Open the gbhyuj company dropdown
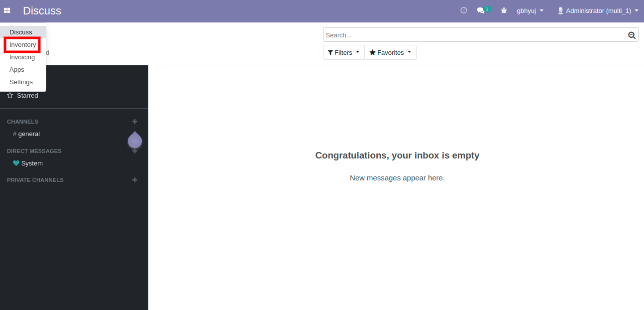Image resolution: width=644 pixels, height=310 pixels. point(530,10)
